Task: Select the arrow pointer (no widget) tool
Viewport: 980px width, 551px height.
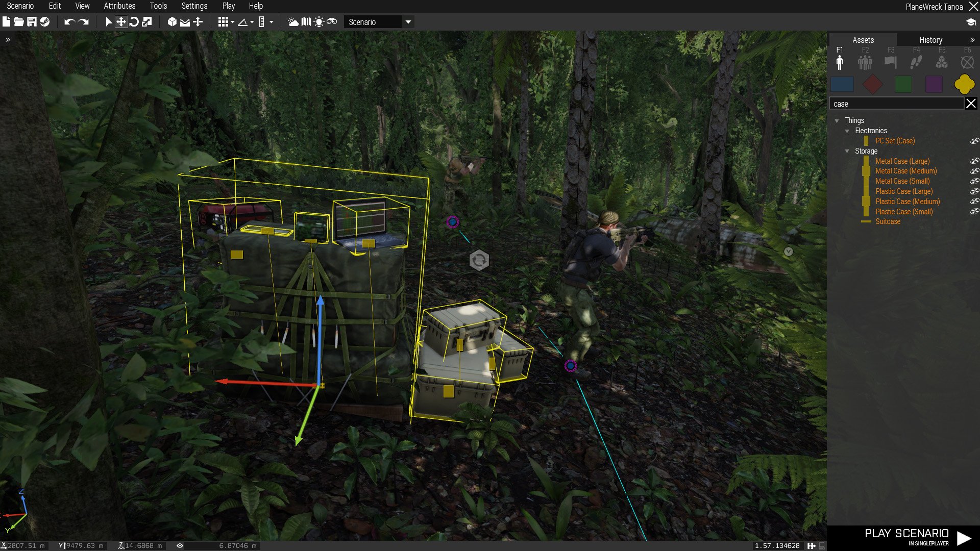Action: tap(108, 22)
